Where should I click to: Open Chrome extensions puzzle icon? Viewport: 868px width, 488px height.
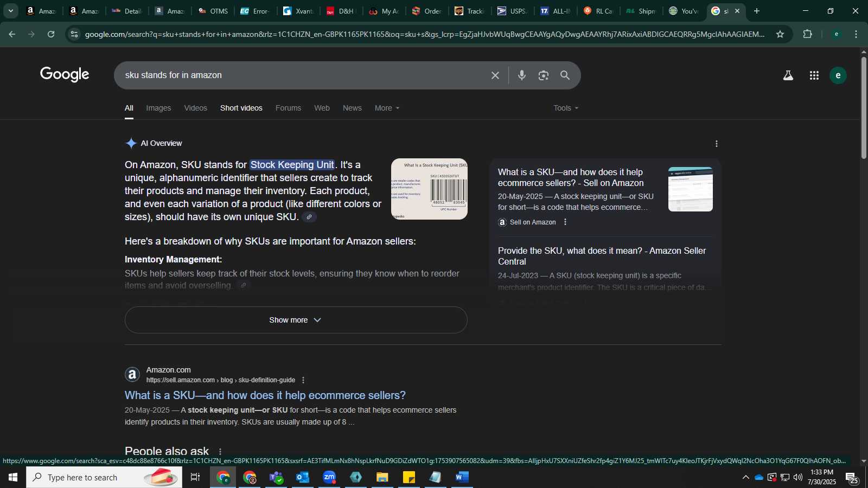click(x=808, y=34)
